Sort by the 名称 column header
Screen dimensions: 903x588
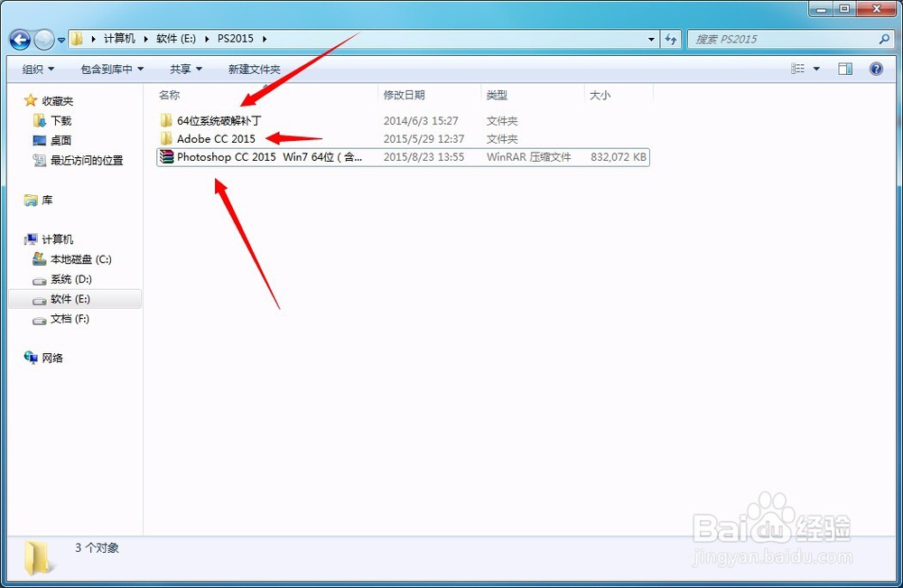[x=170, y=95]
